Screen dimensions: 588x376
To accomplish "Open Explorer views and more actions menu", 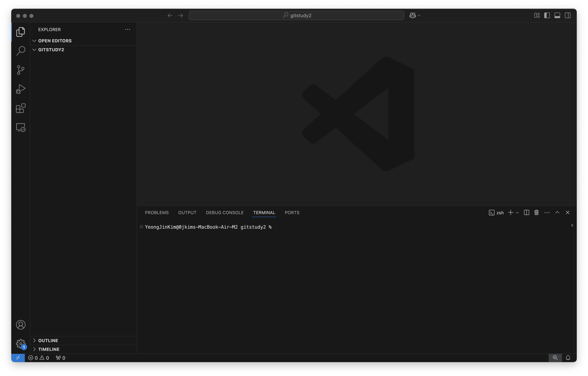I will point(127,29).
